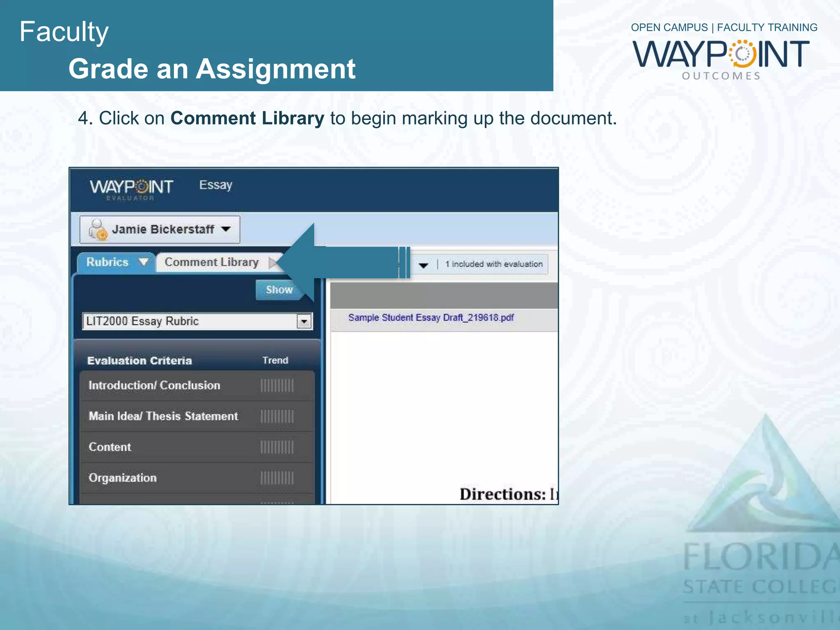Expand the LIT2000 Essay Rubric combo box

[x=197, y=321]
